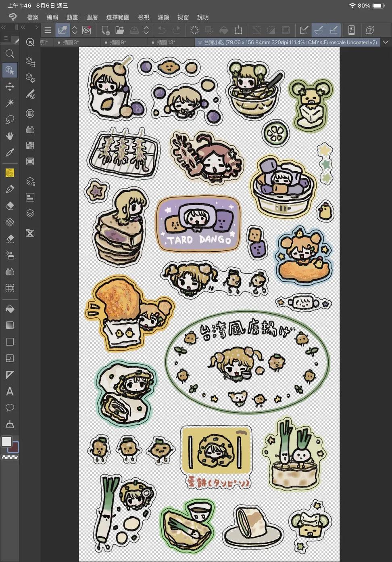Screen dimensions: 392x562
Task: Collapse tool palette with double left chevron
Action: pyautogui.click(x=4, y=27)
